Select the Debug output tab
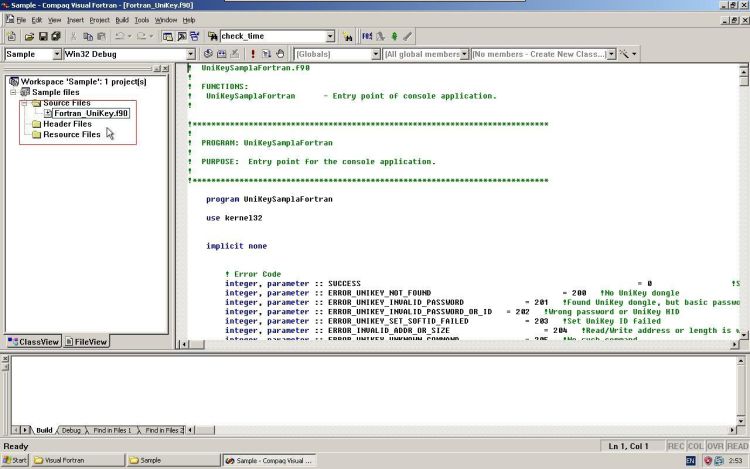The width and height of the screenshot is (750, 469). pyautogui.click(x=71, y=430)
